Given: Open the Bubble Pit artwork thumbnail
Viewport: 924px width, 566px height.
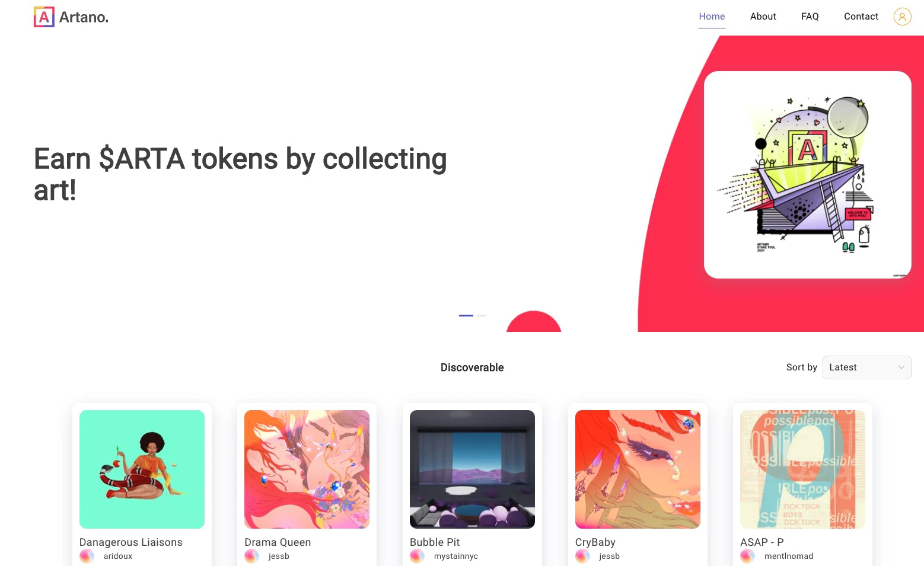Looking at the screenshot, I should click(472, 469).
